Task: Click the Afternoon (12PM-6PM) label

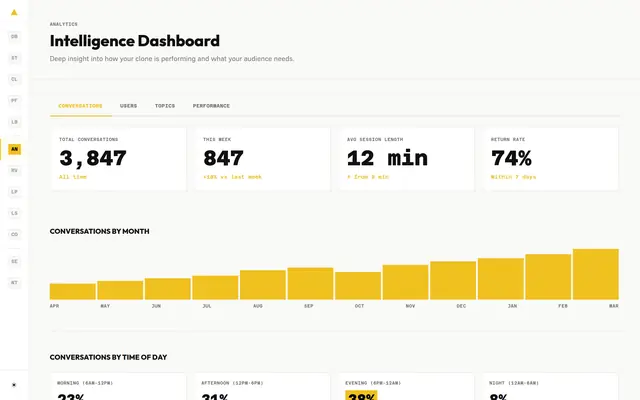Action: coord(232,383)
